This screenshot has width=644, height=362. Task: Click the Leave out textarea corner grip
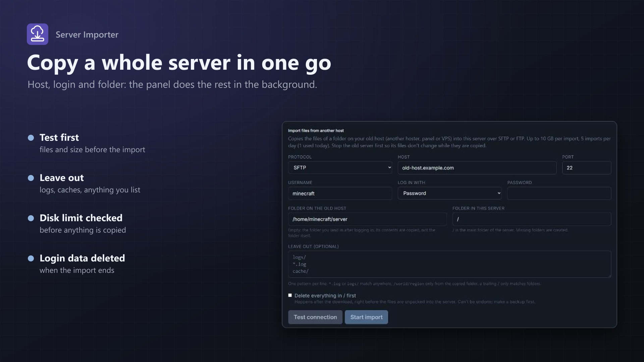coord(609,276)
